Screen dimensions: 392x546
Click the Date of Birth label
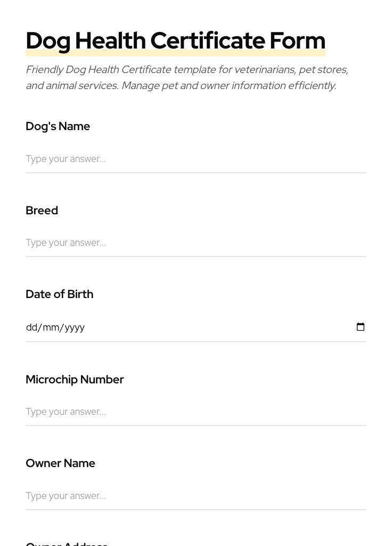point(59,294)
